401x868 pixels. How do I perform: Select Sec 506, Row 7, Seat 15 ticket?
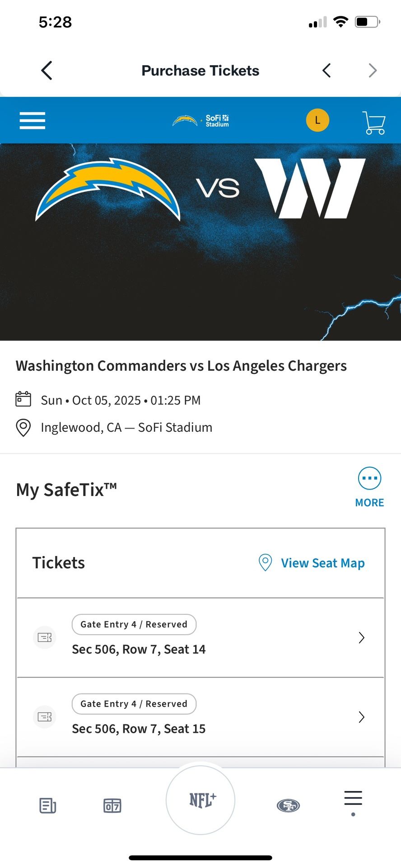[139, 729]
